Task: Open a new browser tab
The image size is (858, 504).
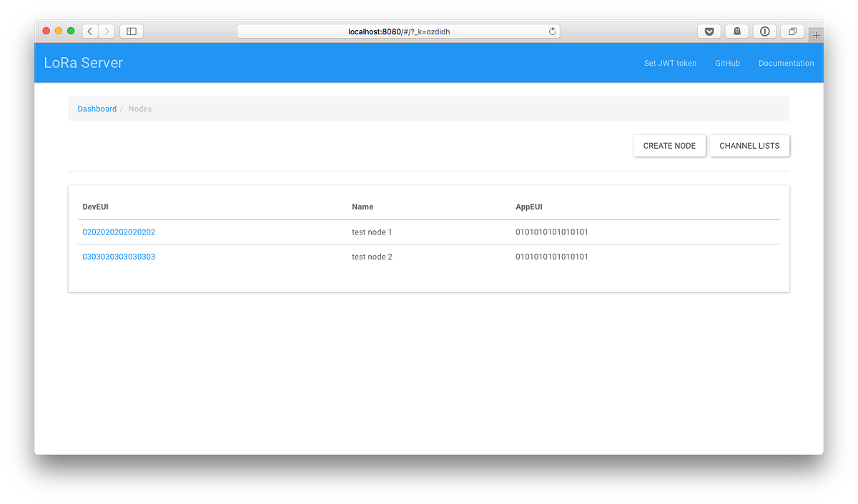Action: tap(816, 34)
